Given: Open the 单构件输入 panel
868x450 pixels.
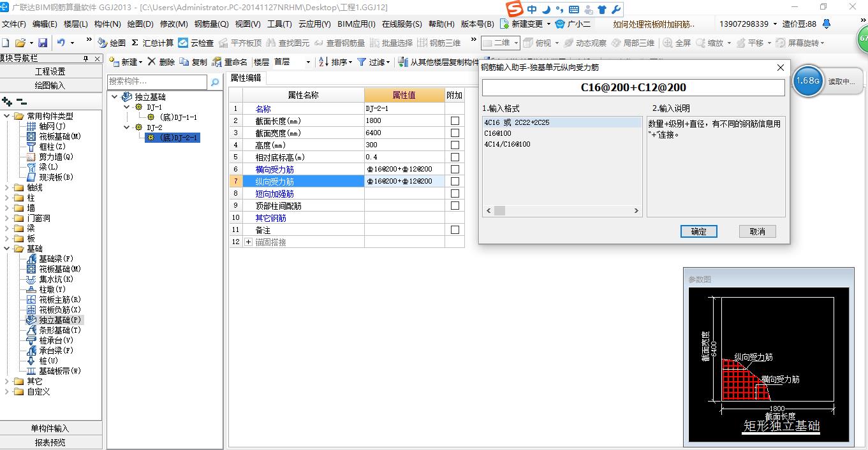Looking at the screenshot, I should pyautogui.click(x=50, y=428).
